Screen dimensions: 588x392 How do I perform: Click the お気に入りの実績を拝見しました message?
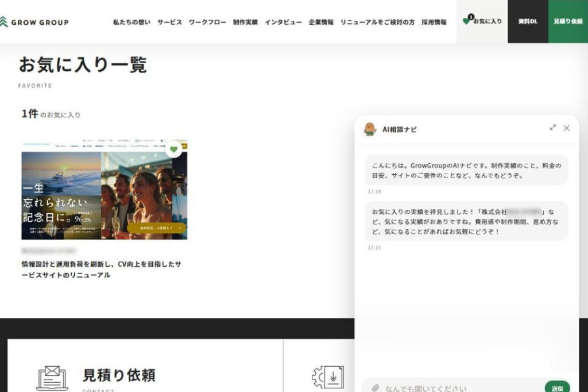click(x=466, y=221)
